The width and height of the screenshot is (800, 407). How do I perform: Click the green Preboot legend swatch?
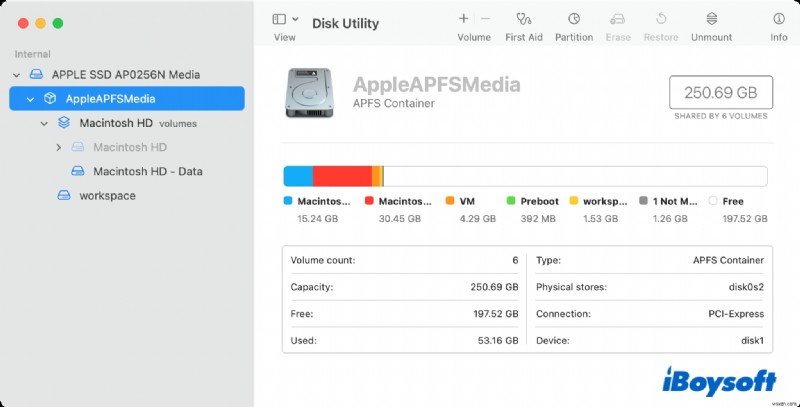pyautogui.click(x=511, y=201)
